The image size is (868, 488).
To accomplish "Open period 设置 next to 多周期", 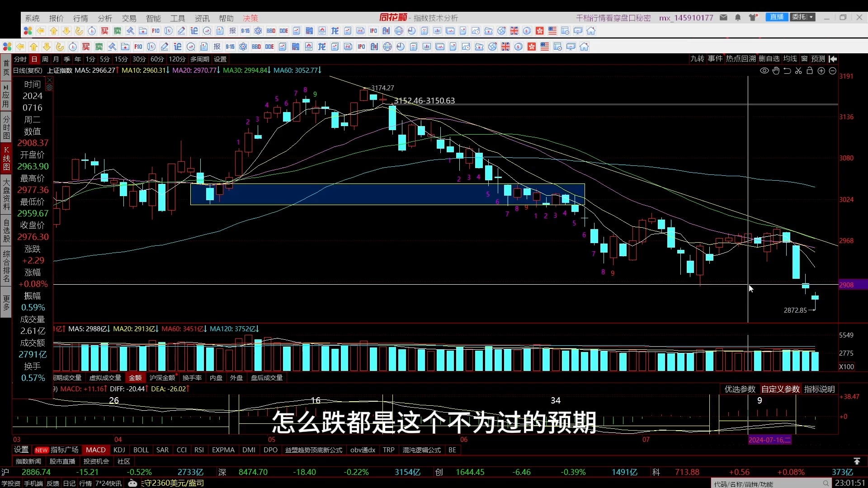I will [220, 59].
